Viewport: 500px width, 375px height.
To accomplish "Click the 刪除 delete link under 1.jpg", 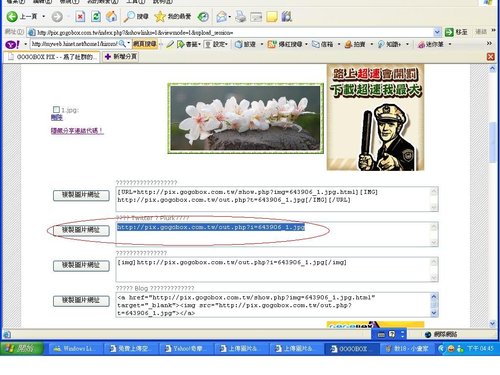I will click(x=57, y=117).
